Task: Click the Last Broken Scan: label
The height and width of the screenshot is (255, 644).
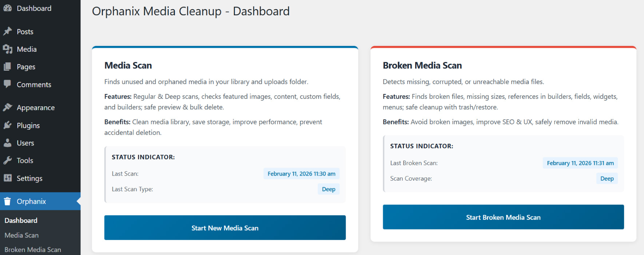Action: click(x=414, y=163)
